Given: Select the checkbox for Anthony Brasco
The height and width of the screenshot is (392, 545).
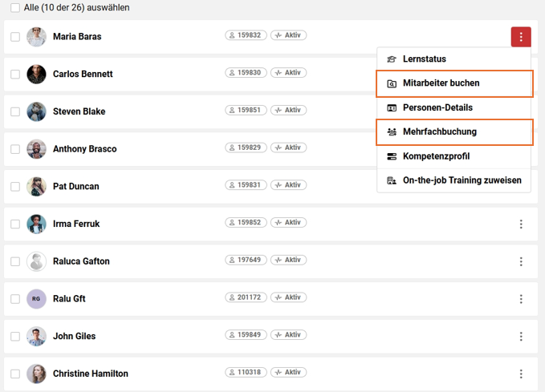Looking at the screenshot, I should tap(15, 149).
